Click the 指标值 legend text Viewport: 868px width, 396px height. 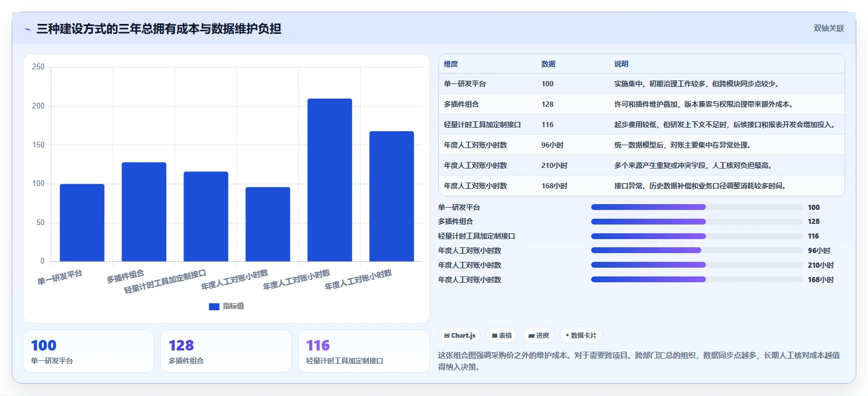(233, 306)
